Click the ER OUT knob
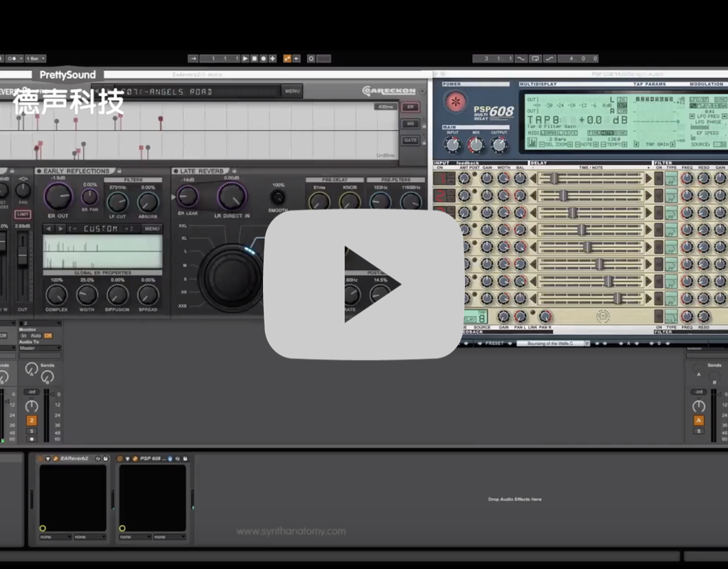Screen dimensions: 728x569 [x=58, y=196]
